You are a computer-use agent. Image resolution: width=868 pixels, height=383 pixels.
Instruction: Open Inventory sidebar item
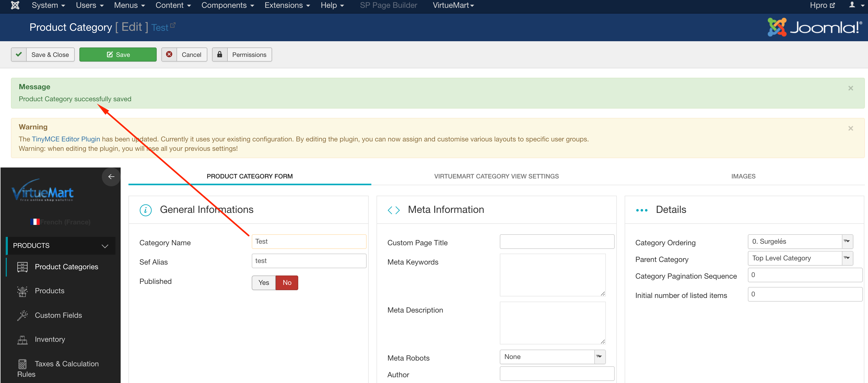tap(50, 339)
